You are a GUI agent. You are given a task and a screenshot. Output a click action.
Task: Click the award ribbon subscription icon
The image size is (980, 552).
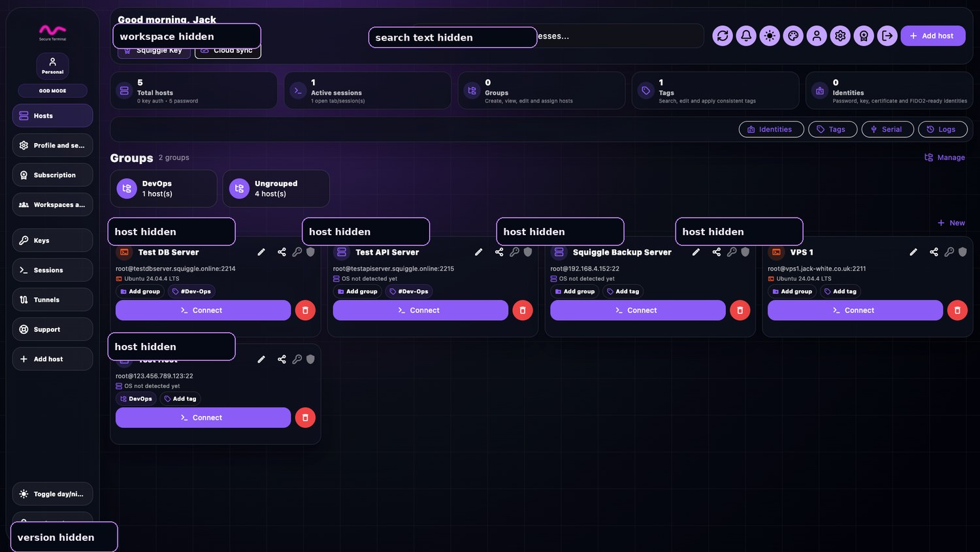(864, 36)
